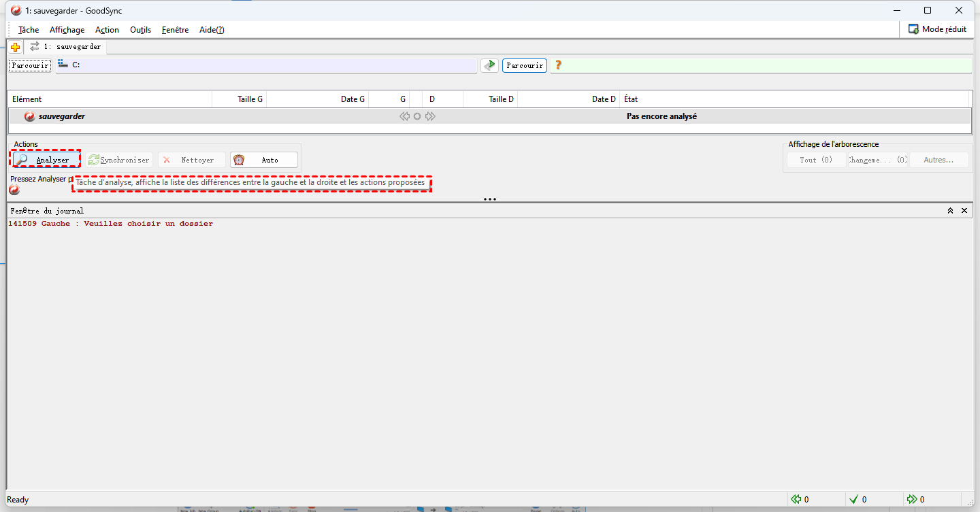Click the left-pointing arrows in the sauvegarder row
The image size is (980, 512).
(405, 116)
